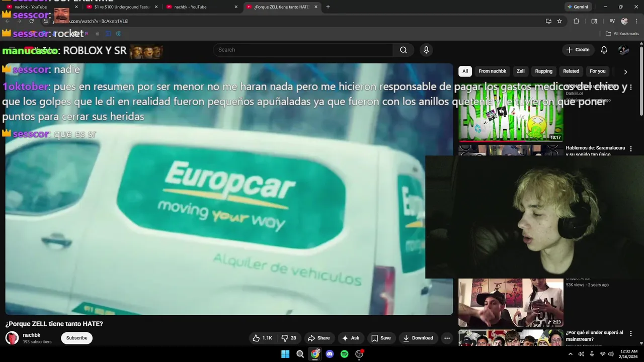Select the All filter chip
Viewport: 644px width, 362px height.
point(465,71)
